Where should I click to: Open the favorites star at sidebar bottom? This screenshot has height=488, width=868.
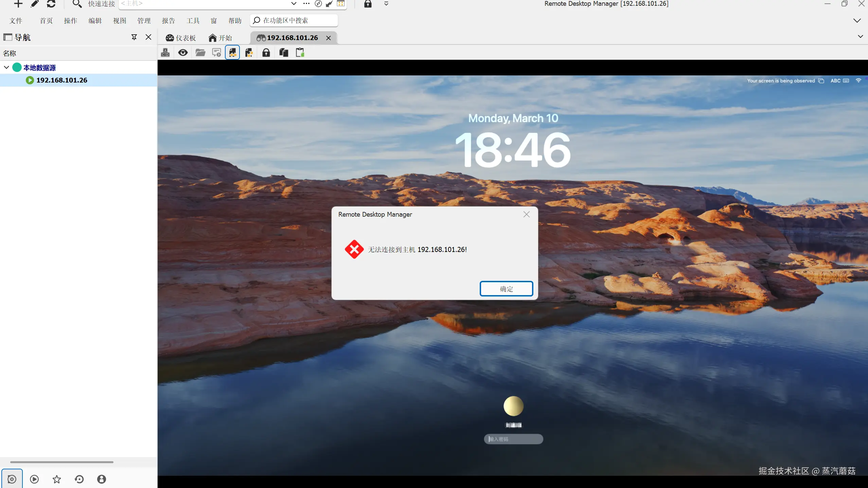pyautogui.click(x=57, y=479)
